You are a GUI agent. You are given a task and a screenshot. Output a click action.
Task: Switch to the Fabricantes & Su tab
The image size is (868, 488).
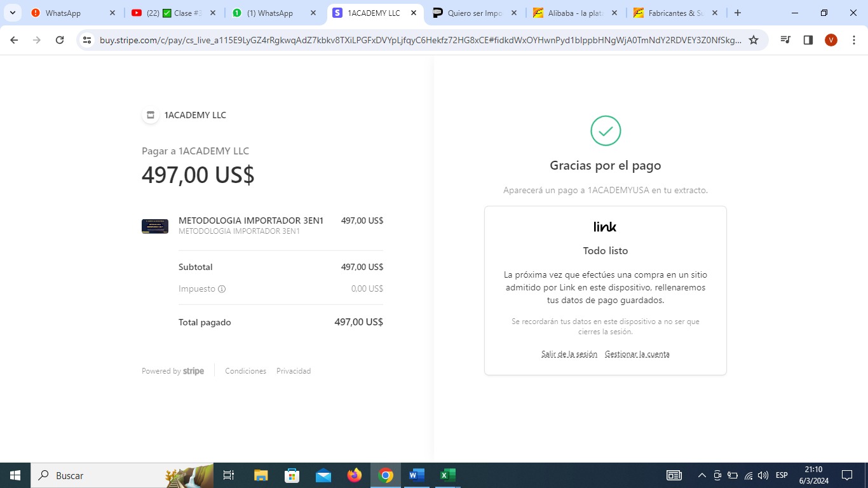tap(675, 13)
